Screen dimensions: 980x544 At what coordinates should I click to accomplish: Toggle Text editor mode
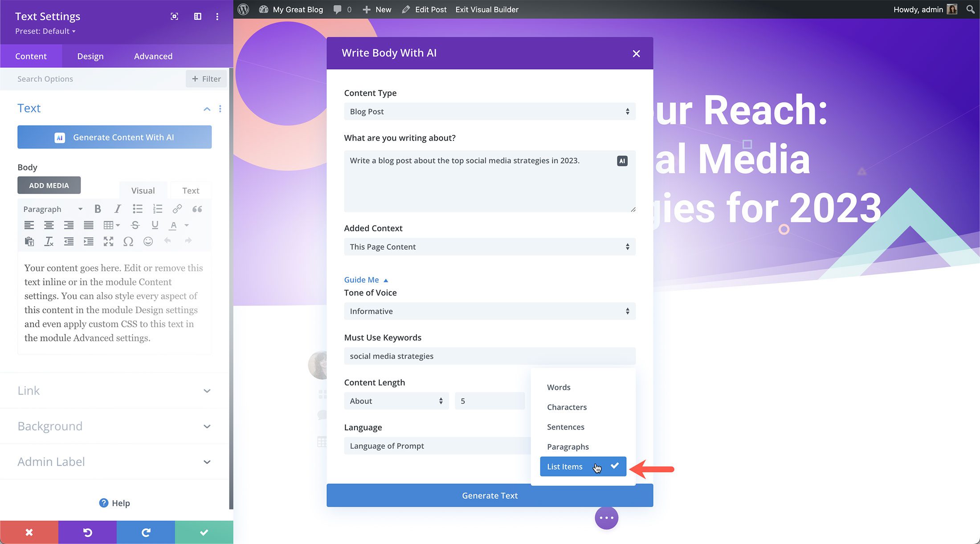click(x=190, y=190)
